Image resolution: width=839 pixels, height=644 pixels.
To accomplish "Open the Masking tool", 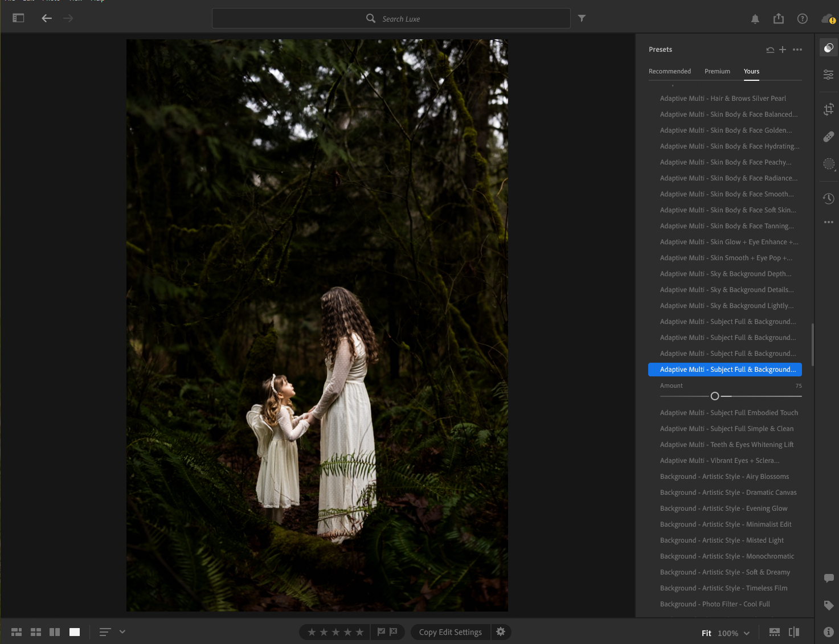I will tap(828, 165).
